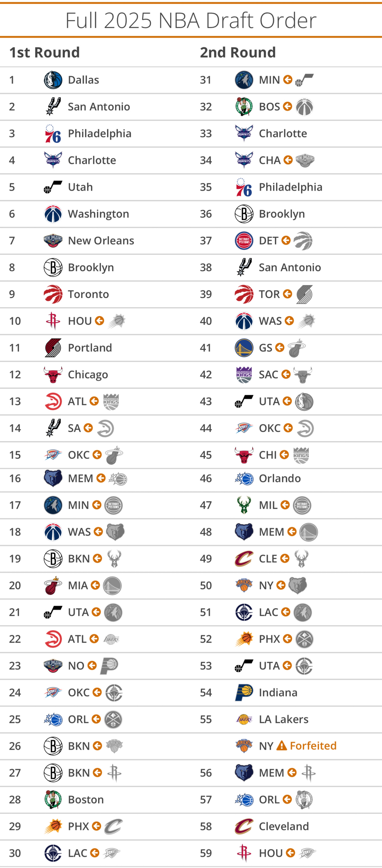
Task: Click the Detroit Pistons logo at pick 37
Action: click(244, 241)
